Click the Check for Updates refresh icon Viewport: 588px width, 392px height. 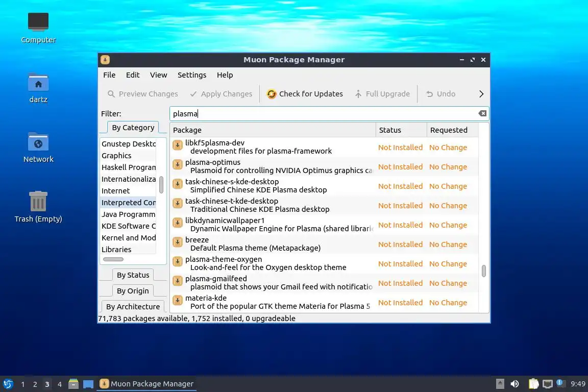(272, 94)
